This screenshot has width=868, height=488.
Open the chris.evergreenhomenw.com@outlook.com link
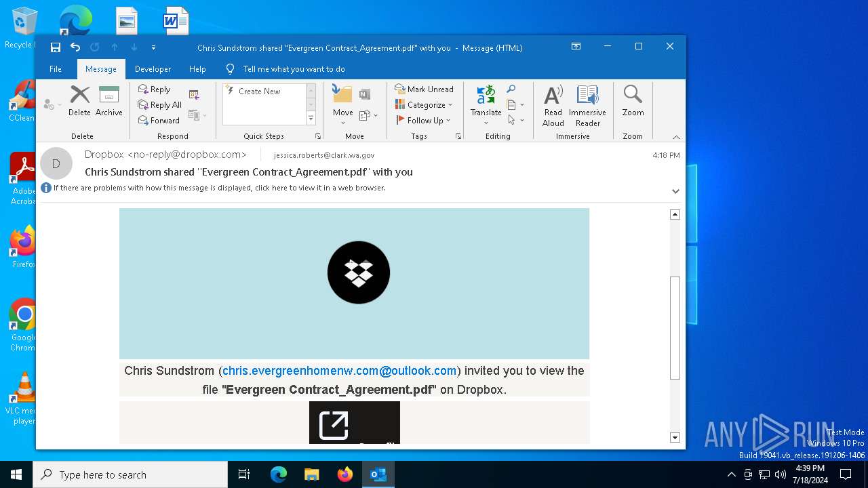coord(339,371)
